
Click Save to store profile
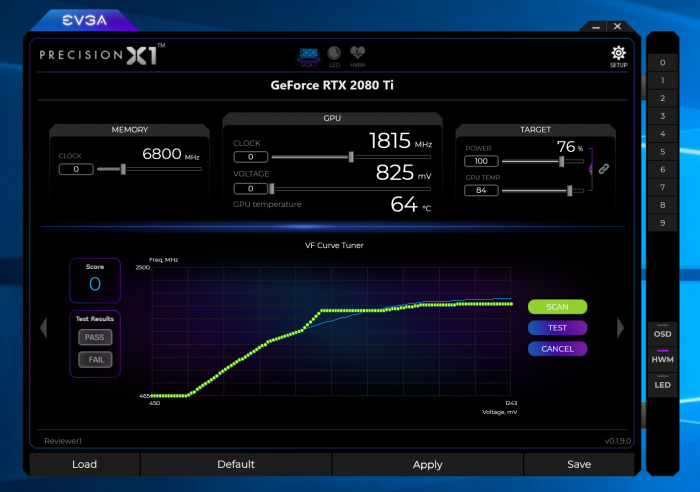(579, 464)
